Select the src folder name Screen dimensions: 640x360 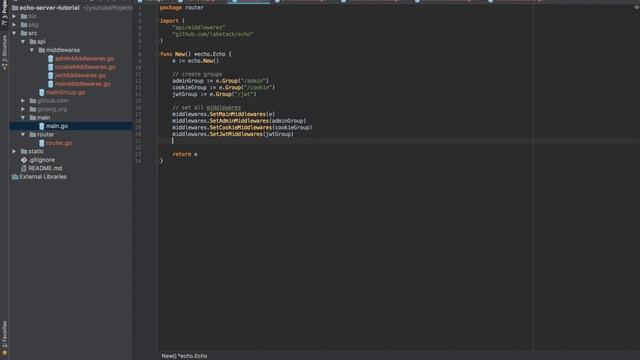33,33
